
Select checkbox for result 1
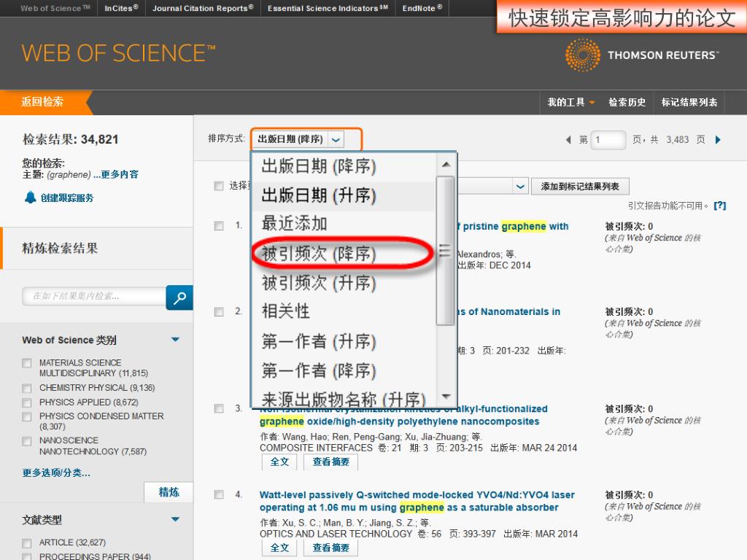(x=219, y=226)
